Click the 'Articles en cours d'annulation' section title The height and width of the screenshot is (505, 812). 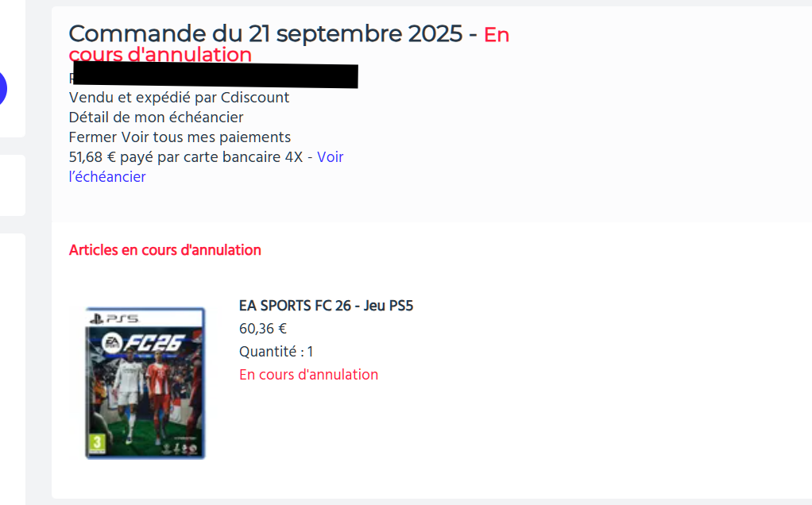tap(164, 250)
